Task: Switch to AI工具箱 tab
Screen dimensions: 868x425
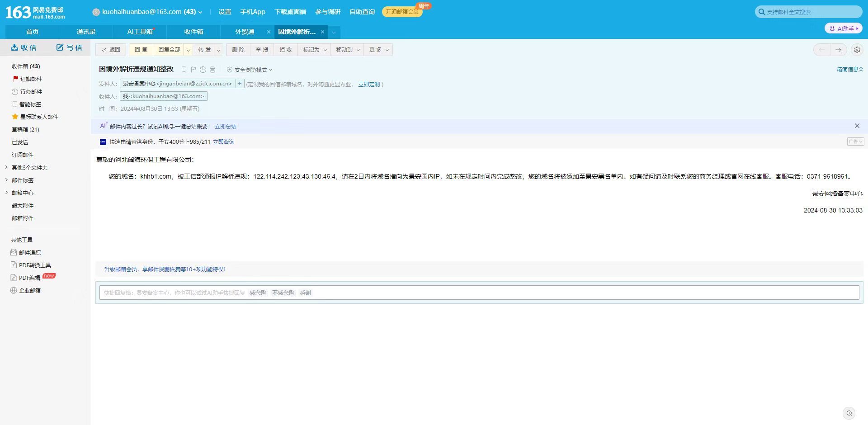Action: tap(140, 32)
